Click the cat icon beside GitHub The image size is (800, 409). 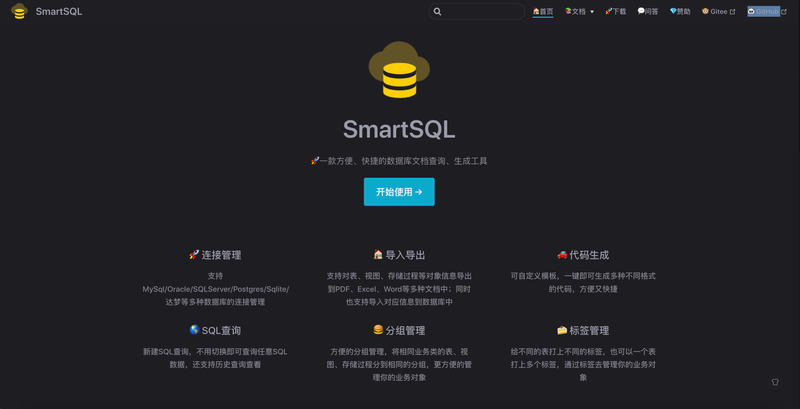pos(751,11)
